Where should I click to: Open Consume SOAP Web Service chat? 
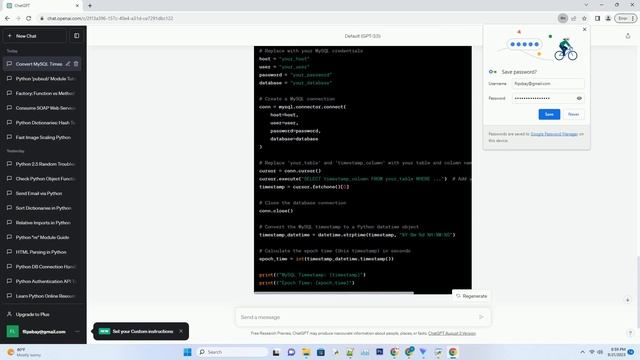tap(42, 108)
